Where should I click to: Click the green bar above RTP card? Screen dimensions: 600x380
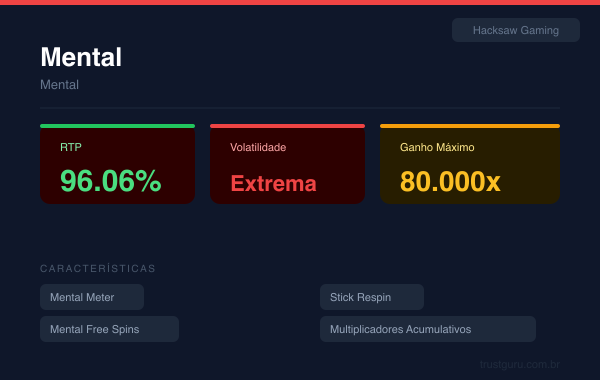pos(117,126)
